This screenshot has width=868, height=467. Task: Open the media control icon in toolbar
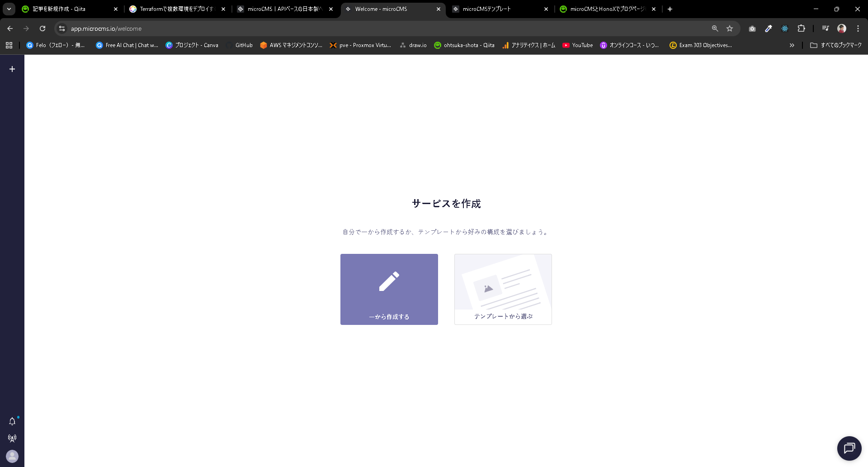click(x=826, y=29)
